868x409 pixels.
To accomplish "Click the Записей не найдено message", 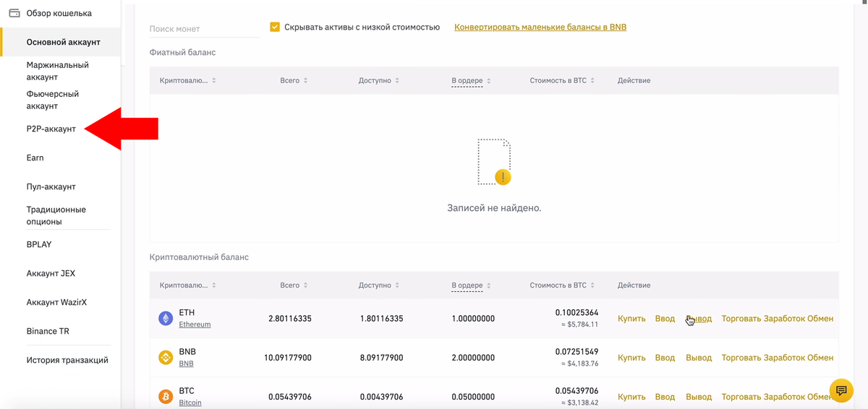I will coord(494,208).
